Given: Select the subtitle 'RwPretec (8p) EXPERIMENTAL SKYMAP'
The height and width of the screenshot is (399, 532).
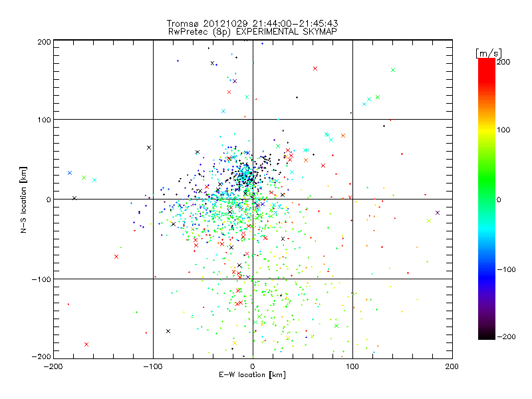Looking at the screenshot, I should point(253,32).
